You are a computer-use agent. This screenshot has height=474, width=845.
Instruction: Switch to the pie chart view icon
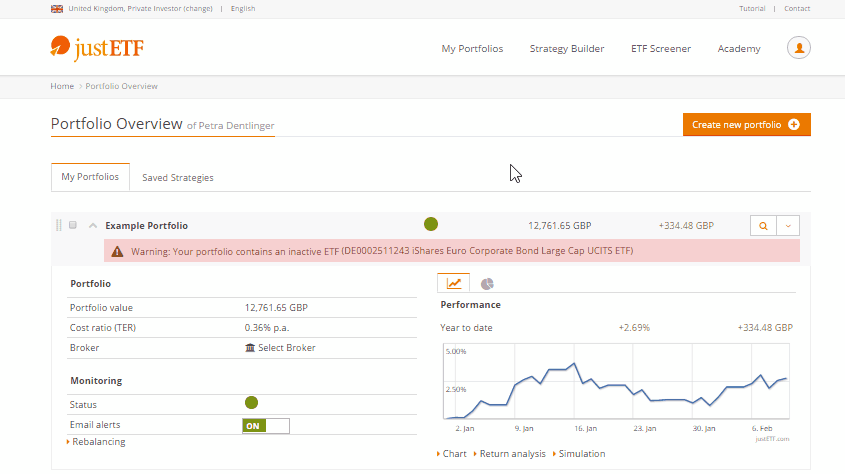pos(487,284)
